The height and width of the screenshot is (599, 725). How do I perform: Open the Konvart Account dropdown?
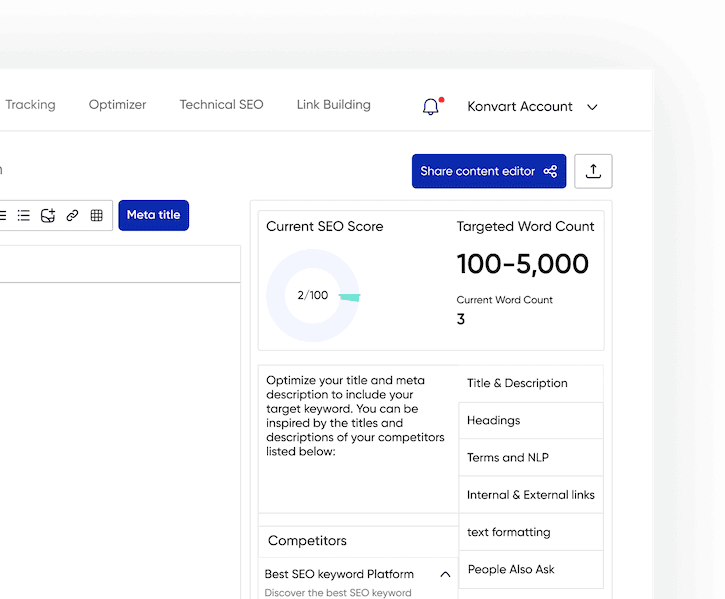(532, 107)
